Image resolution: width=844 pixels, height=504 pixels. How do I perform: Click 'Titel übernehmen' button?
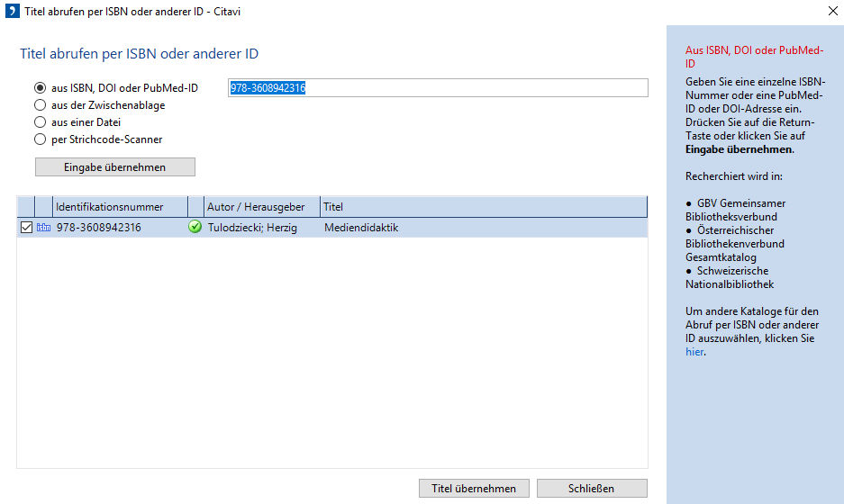[474, 489]
